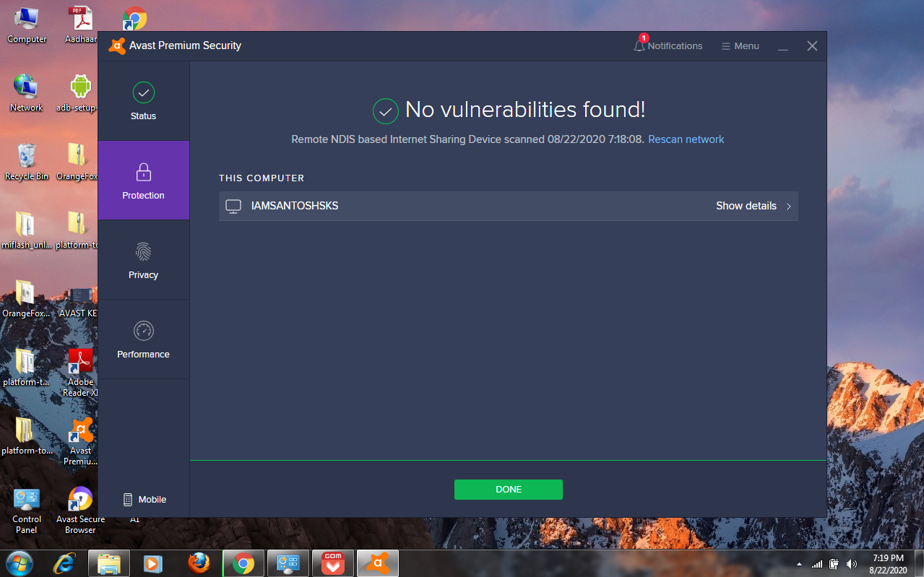Click the Windows Start button
Viewport: 924px width, 577px height.
pyautogui.click(x=19, y=563)
